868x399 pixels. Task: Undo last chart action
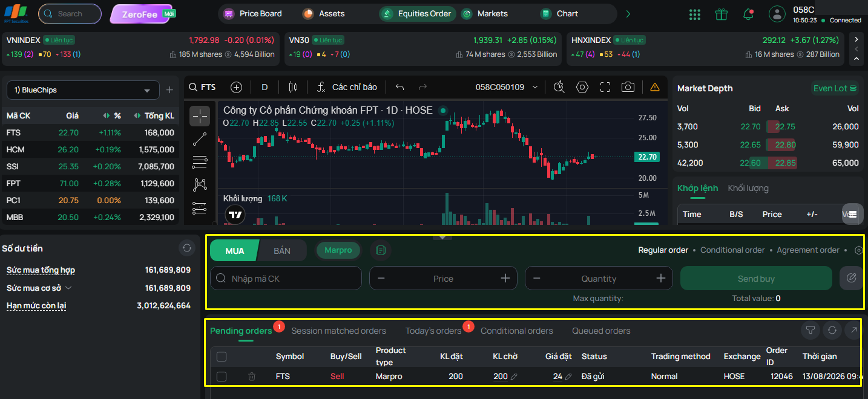click(399, 87)
